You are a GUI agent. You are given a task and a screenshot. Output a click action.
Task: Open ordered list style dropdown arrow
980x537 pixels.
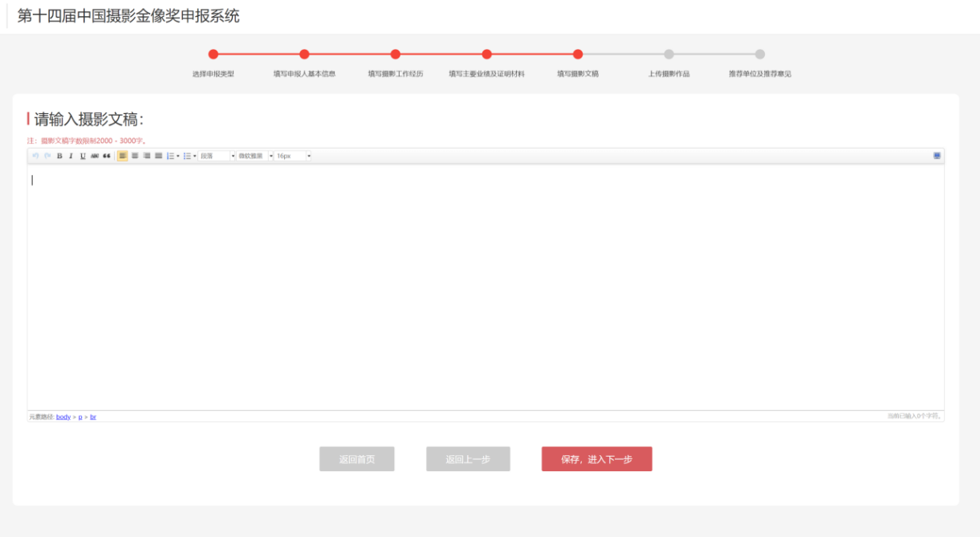coord(178,156)
